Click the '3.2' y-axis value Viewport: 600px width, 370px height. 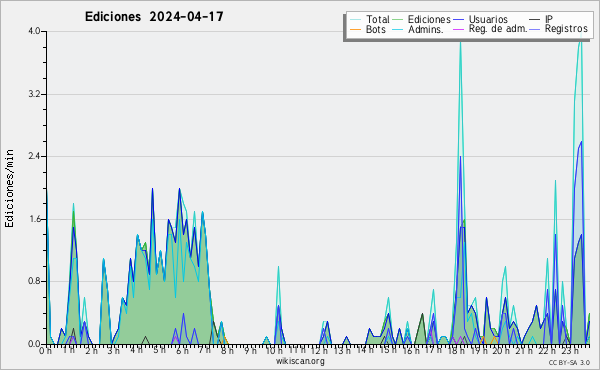[34, 94]
